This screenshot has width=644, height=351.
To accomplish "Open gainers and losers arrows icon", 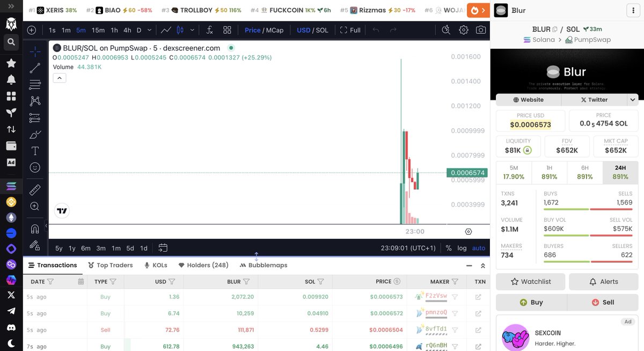I will pyautogui.click(x=11, y=129).
